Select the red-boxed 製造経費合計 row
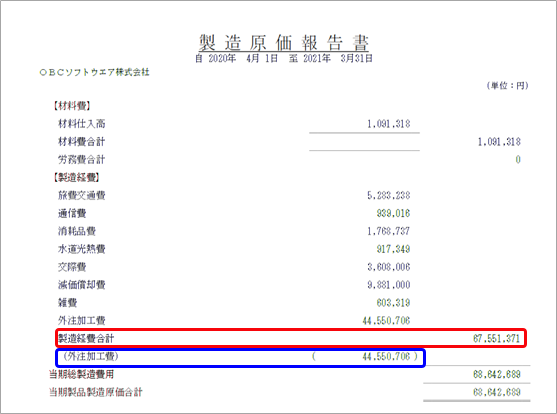This screenshot has width=557, height=414. (291, 338)
